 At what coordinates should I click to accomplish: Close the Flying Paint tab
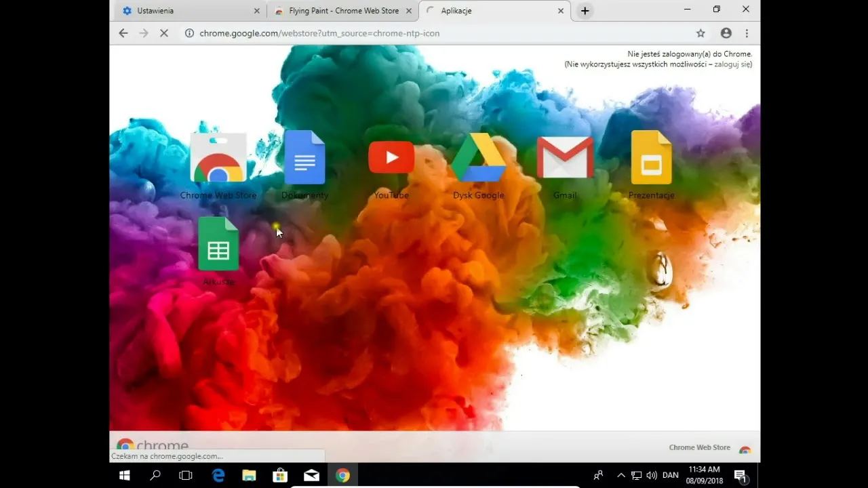pyautogui.click(x=408, y=11)
